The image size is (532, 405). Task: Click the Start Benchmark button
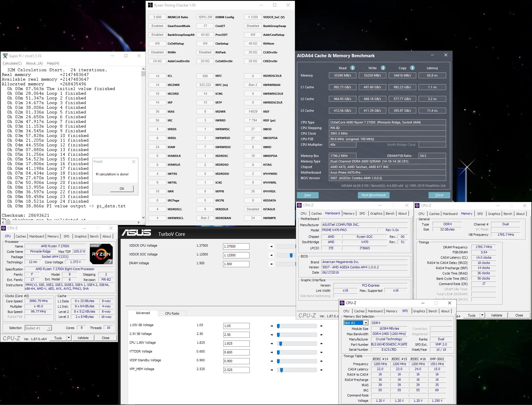373,195
